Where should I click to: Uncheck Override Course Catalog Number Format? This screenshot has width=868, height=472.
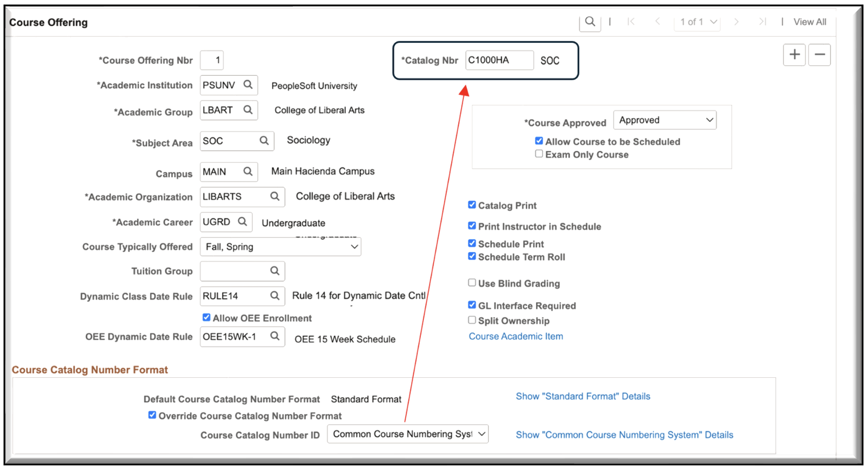pos(152,415)
